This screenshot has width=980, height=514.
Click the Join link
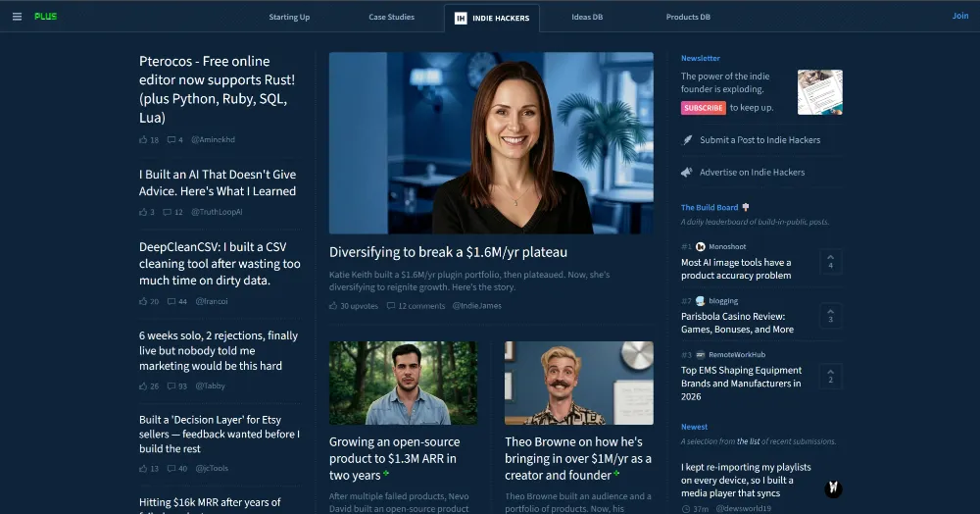(960, 16)
